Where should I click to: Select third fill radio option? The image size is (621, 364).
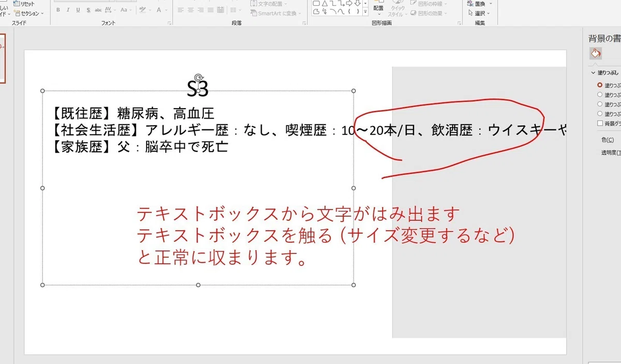[600, 104]
